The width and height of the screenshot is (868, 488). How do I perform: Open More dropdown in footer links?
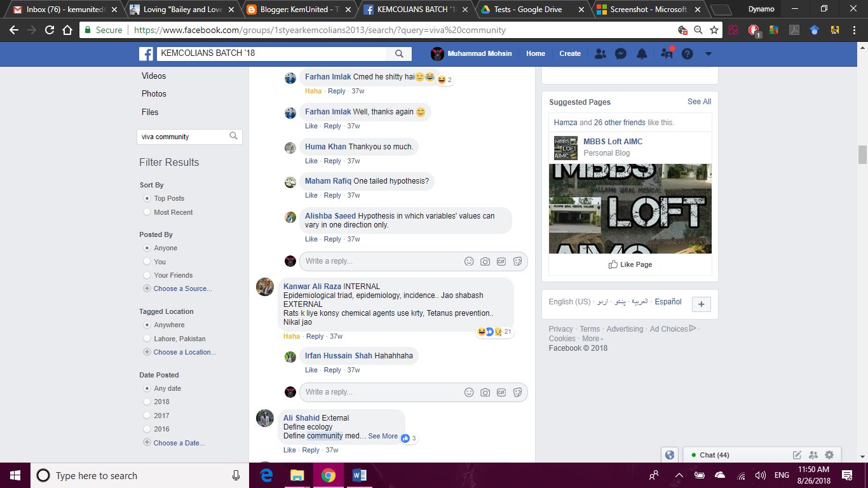tap(592, 339)
